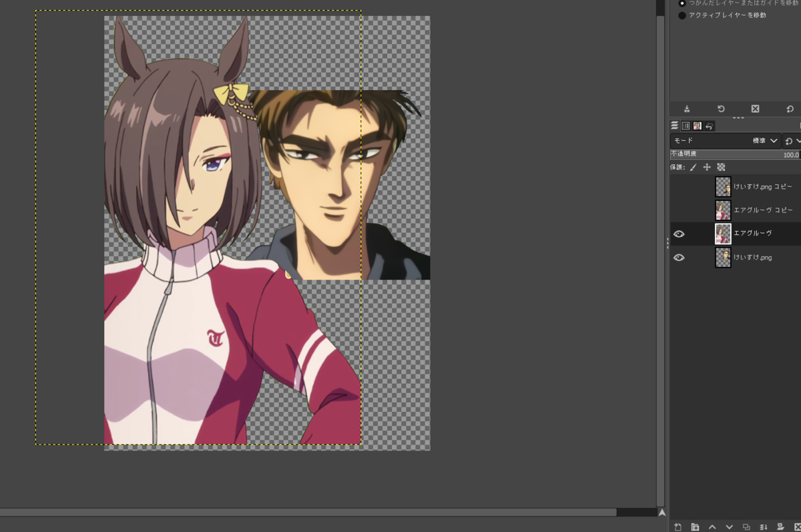Image resolution: width=801 pixels, height=532 pixels.
Task: Switch to the Channels dock tab
Action: (686, 125)
